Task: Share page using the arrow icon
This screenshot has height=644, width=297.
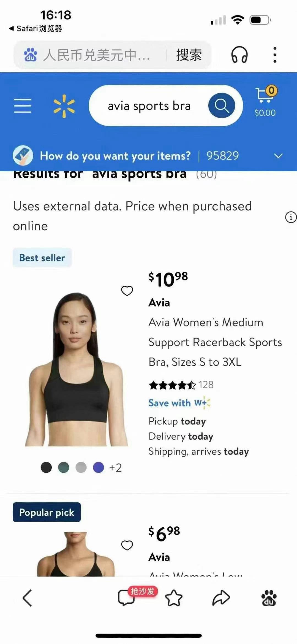Action: [221, 598]
